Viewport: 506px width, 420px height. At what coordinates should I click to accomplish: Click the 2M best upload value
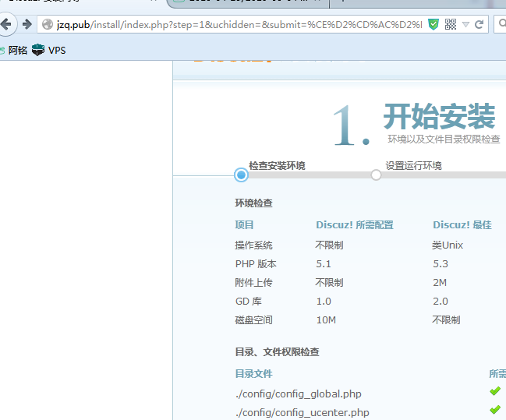coord(440,283)
